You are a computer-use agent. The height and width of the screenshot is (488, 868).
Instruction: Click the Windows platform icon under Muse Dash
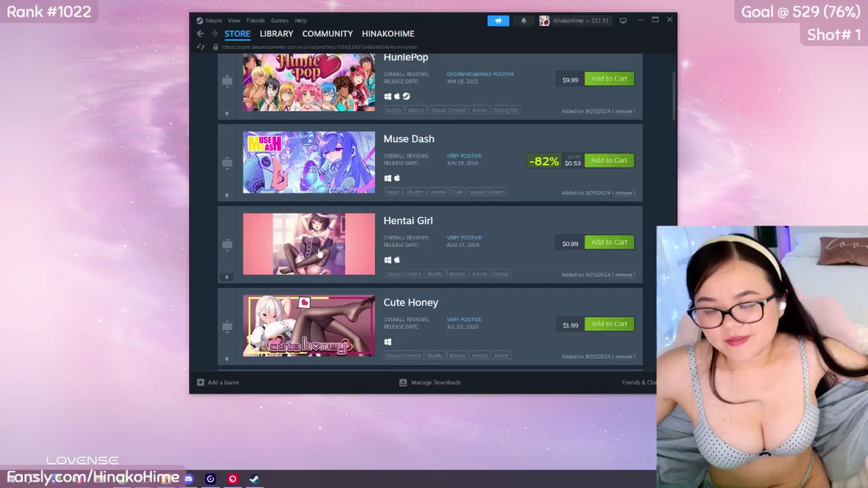click(387, 178)
